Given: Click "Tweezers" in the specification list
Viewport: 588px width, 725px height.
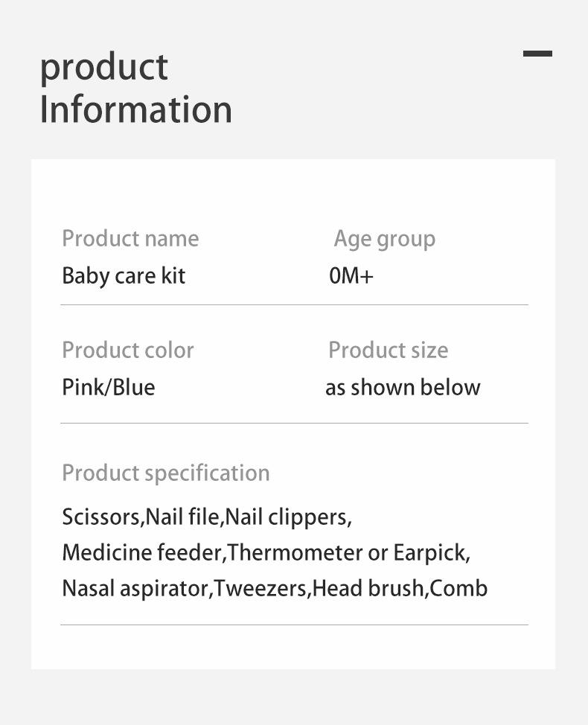Looking at the screenshot, I should tap(261, 589).
